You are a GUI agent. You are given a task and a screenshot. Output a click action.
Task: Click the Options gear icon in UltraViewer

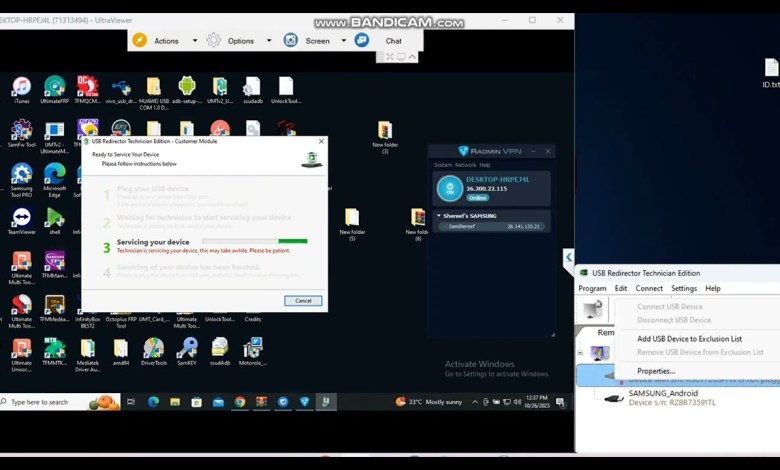(213, 40)
